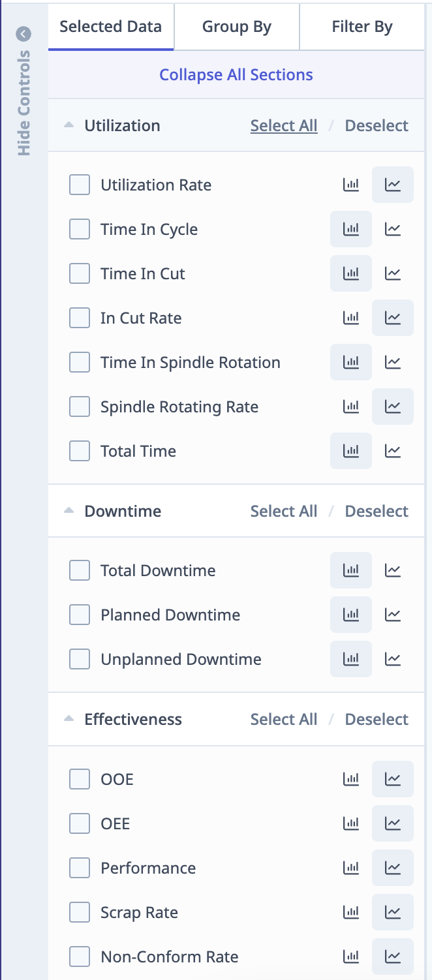The width and height of the screenshot is (432, 980).
Task: Choose bar chart for Scrap Rate
Action: tap(351, 912)
